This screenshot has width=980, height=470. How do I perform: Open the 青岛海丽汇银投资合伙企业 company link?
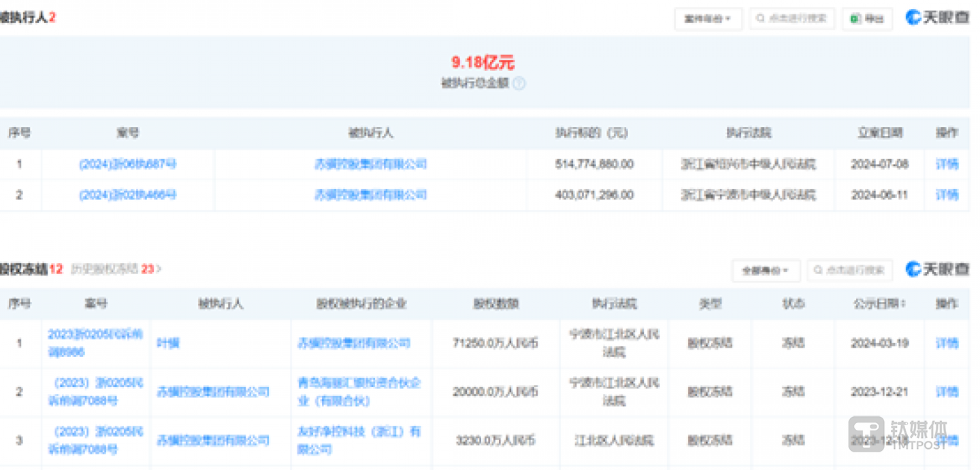[359, 392]
